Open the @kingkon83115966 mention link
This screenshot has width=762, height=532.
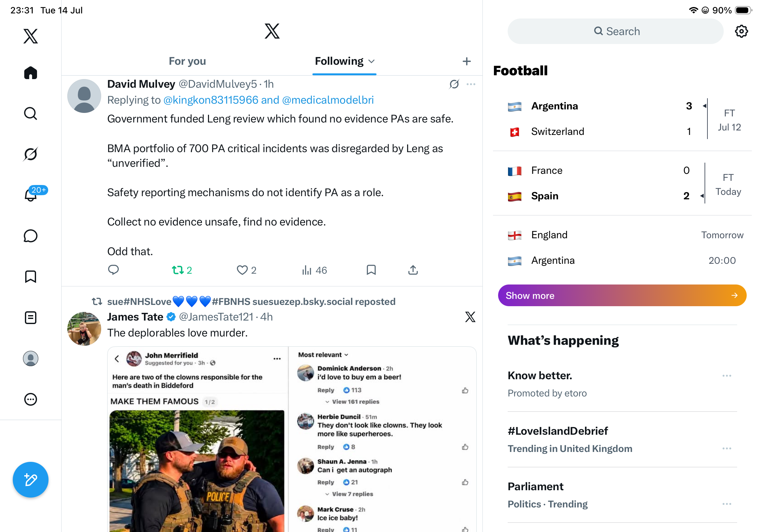211,100
